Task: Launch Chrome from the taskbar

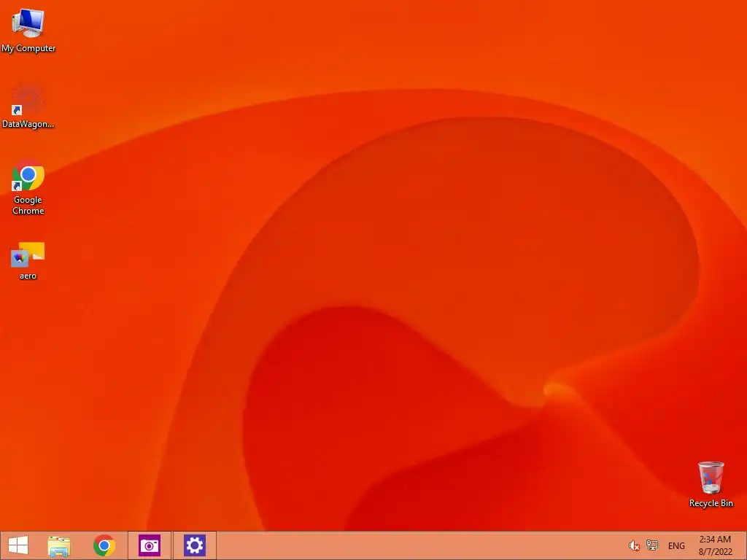Action: [x=104, y=545]
